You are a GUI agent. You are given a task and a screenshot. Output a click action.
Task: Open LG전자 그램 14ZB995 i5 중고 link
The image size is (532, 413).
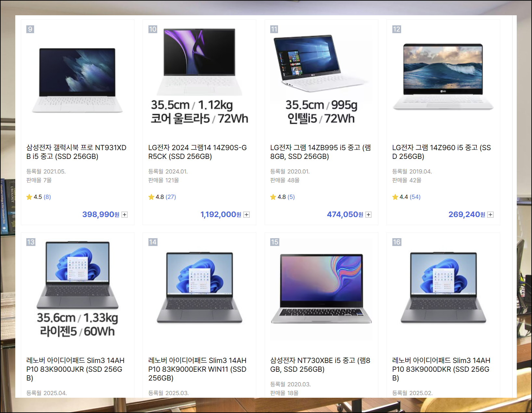pos(321,152)
